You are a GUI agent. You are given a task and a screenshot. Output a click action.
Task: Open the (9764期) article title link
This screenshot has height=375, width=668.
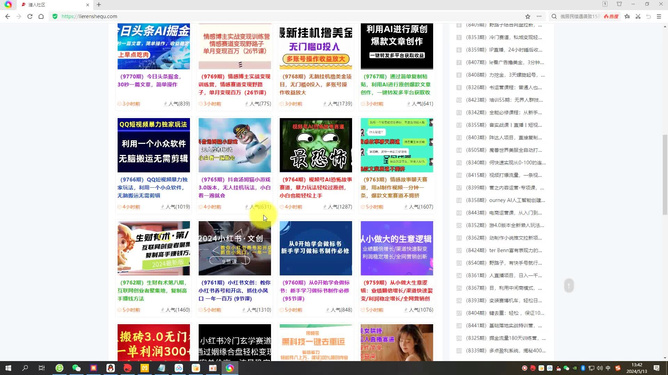[x=316, y=188]
